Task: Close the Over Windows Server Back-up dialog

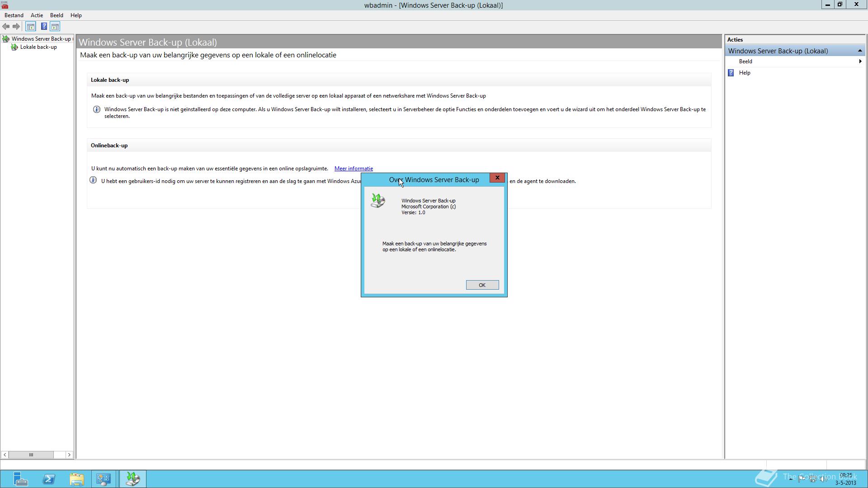Action: point(497,178)
